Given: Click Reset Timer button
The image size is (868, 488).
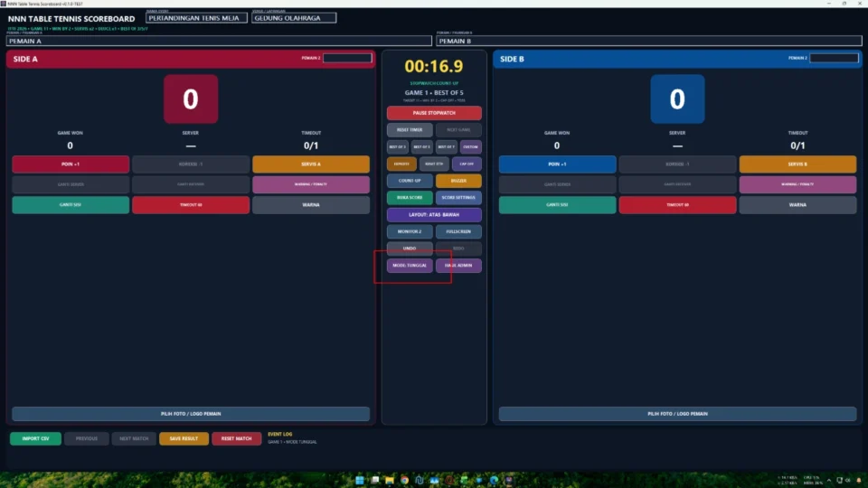Looking at the screenshot, I should (x=410, y=130).
